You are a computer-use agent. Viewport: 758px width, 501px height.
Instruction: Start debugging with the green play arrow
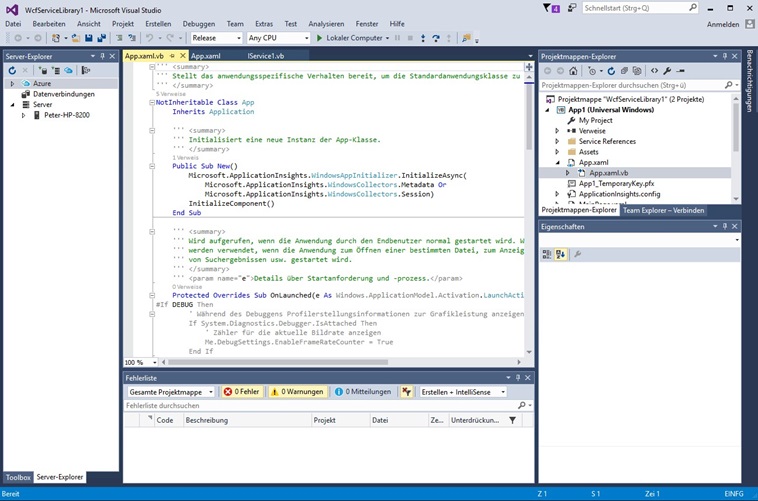pos(319,38)
